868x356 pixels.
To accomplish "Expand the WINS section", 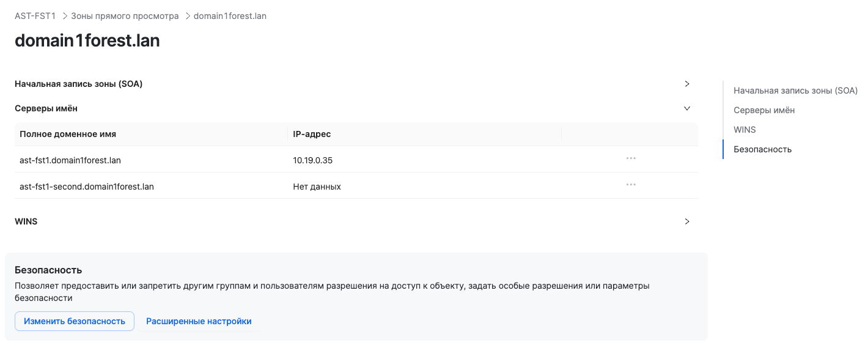I will click(686, 221).
